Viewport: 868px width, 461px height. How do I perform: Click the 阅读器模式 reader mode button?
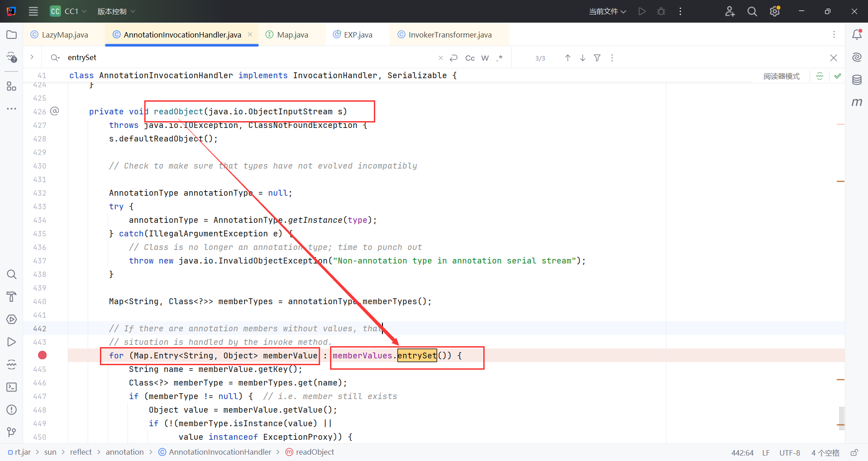(781, 76)
